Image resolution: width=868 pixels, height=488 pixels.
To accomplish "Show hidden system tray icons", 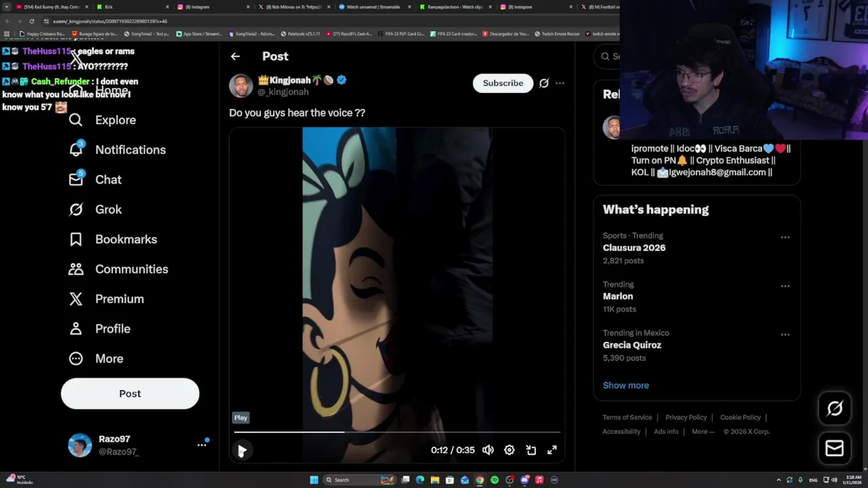I will tap(778, 480).
